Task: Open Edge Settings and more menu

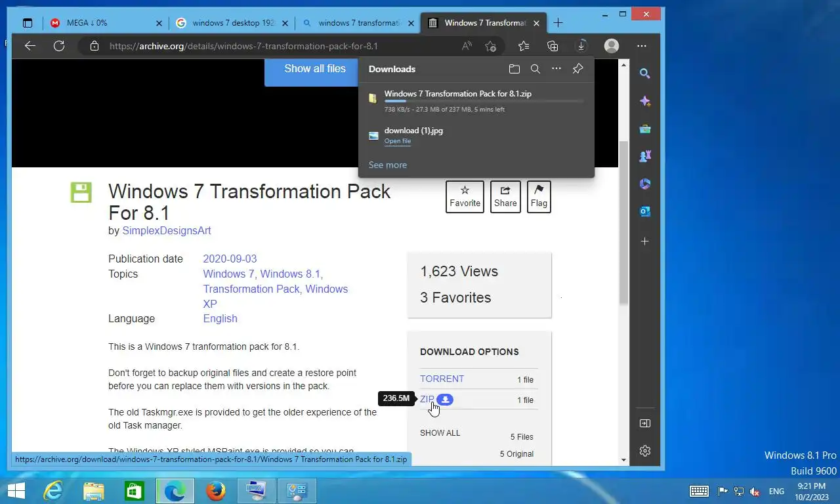Action: click(x=642, y=46)
